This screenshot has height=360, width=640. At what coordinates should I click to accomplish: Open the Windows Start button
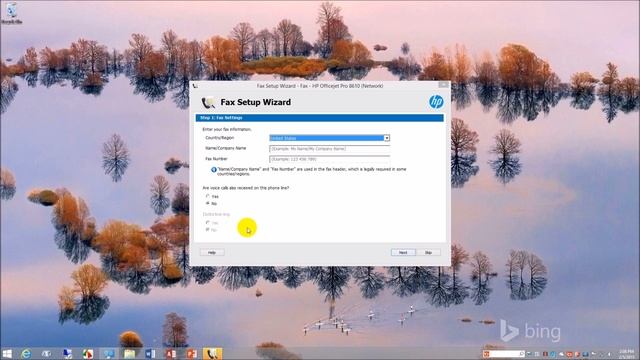click(x=7, y=353)
